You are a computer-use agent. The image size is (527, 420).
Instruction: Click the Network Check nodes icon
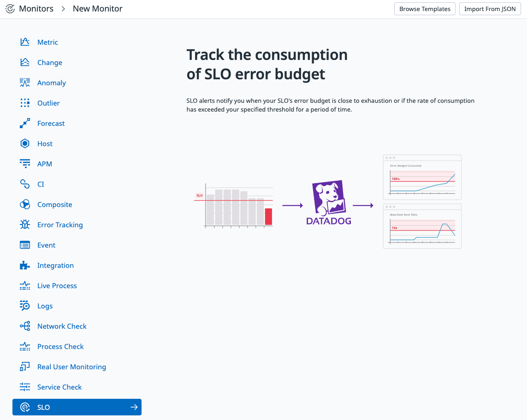[x=25, y=326]
